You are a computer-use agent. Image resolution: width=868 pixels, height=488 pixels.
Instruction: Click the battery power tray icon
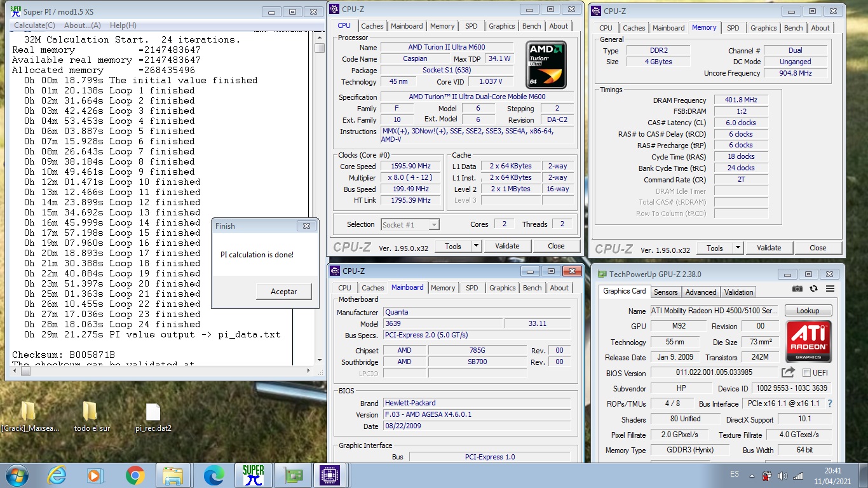coord(767,475)
